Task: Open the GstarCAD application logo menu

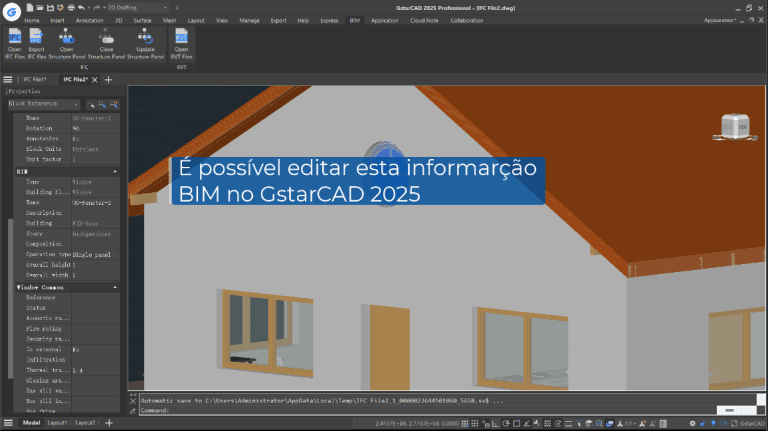Action: (x=11, y=12)
